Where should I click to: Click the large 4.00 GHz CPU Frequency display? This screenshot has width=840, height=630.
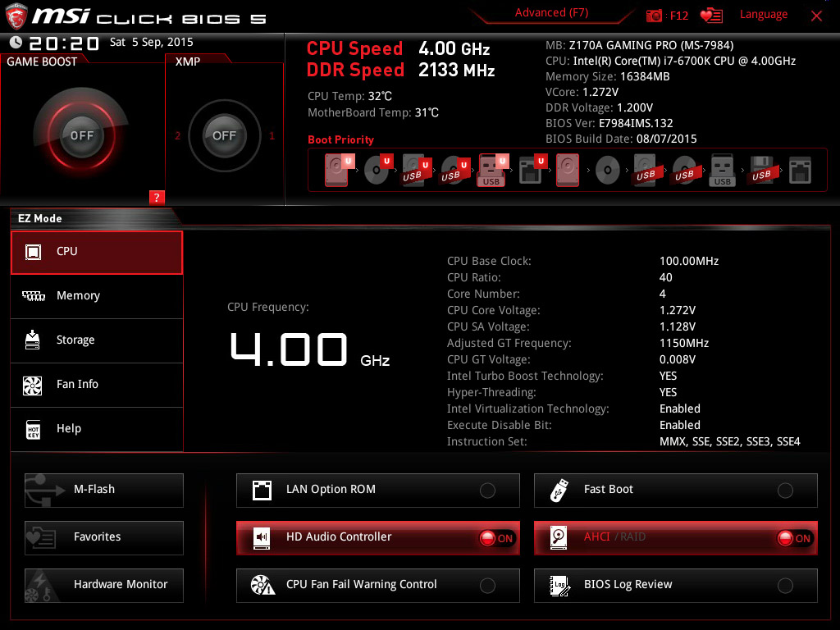click(x=309, y=349)
